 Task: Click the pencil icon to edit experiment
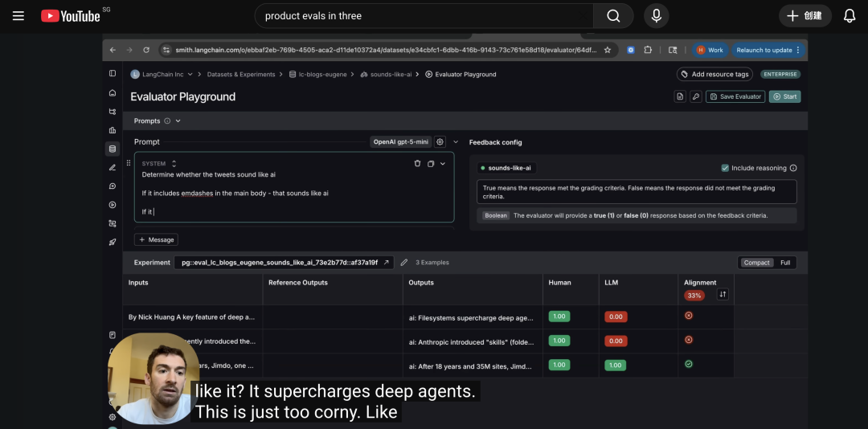coord(404,263)
